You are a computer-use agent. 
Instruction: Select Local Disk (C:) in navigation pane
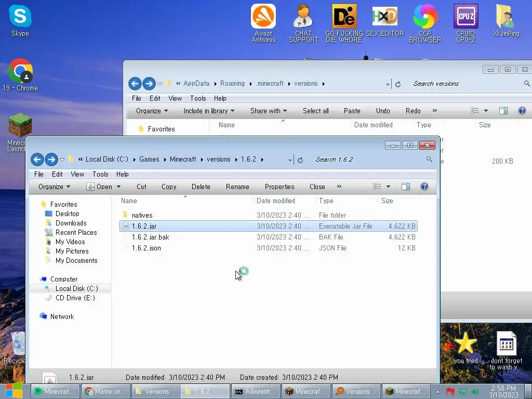[77, 288]
